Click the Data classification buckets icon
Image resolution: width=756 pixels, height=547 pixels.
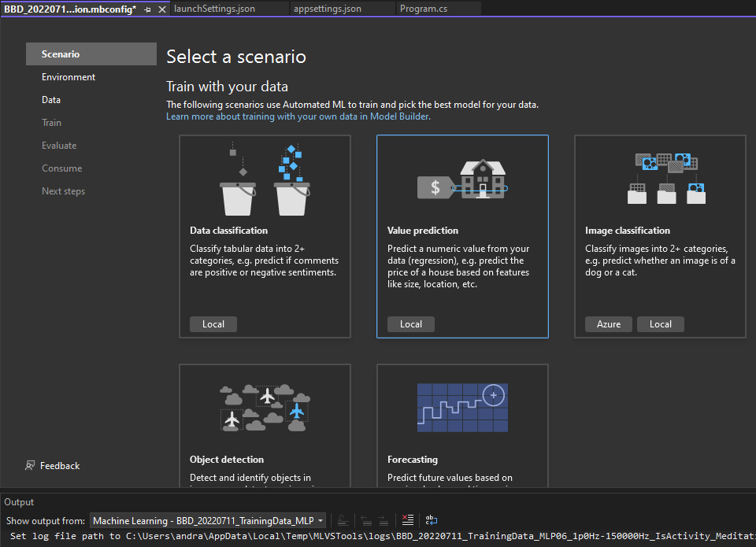click(x=265, y=179)
